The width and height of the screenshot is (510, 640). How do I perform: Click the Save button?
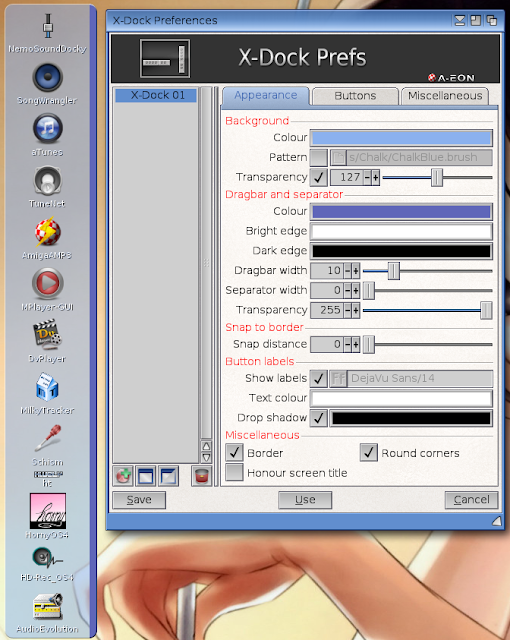click(139, 500)
